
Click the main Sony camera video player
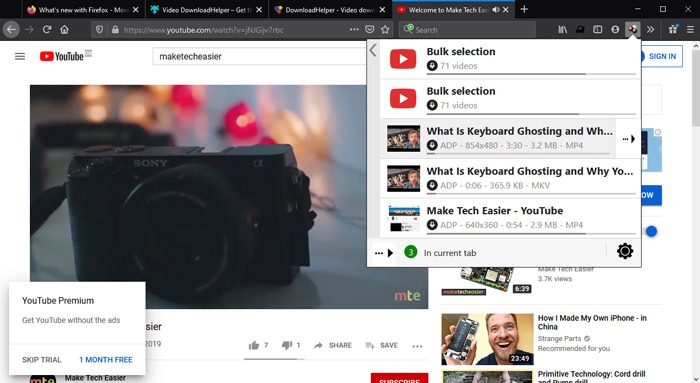tap(229, 197)
